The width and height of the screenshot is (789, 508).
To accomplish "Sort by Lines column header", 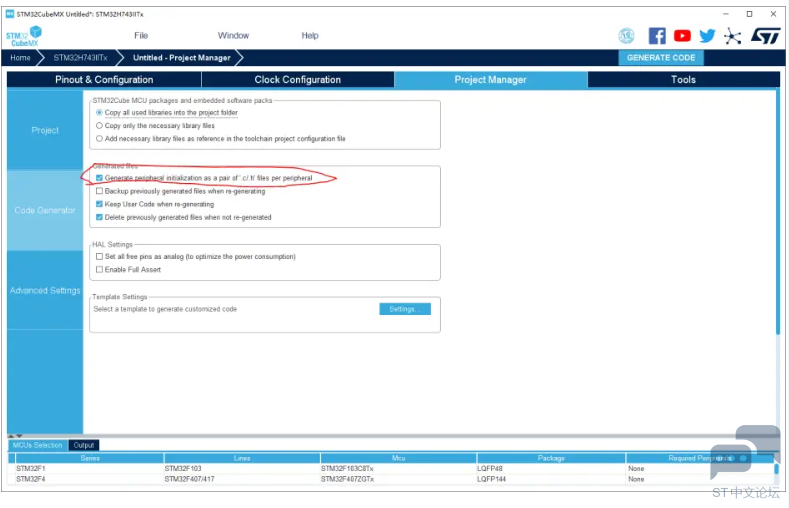I will point(242,458).
